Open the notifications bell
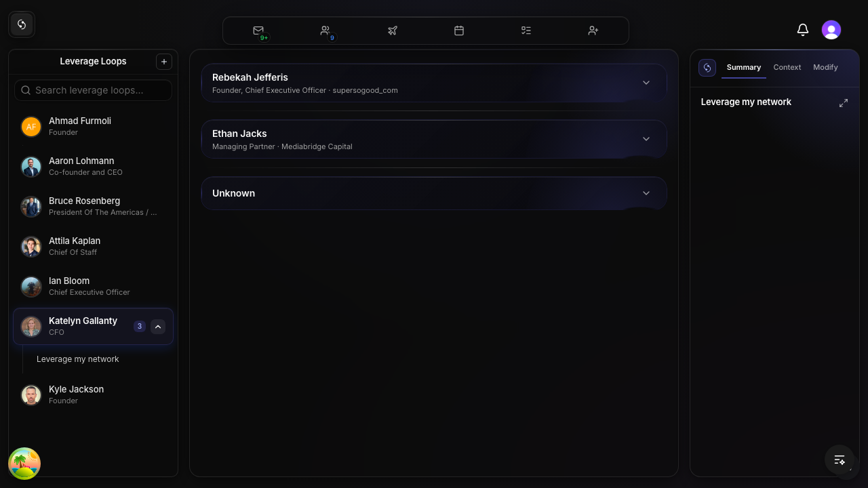868x488 pixels. (803, 30)
